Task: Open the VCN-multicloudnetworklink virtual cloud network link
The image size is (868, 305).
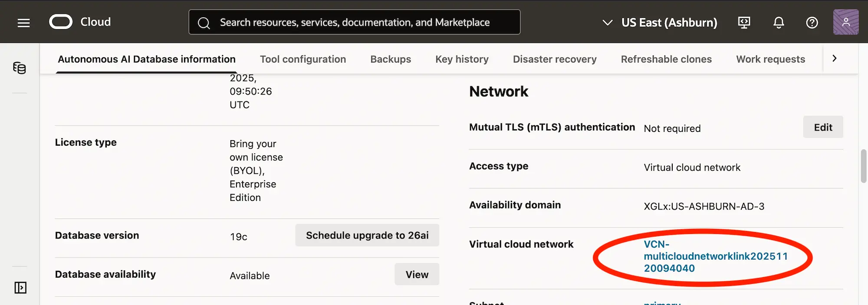Action: click(715, 256)
